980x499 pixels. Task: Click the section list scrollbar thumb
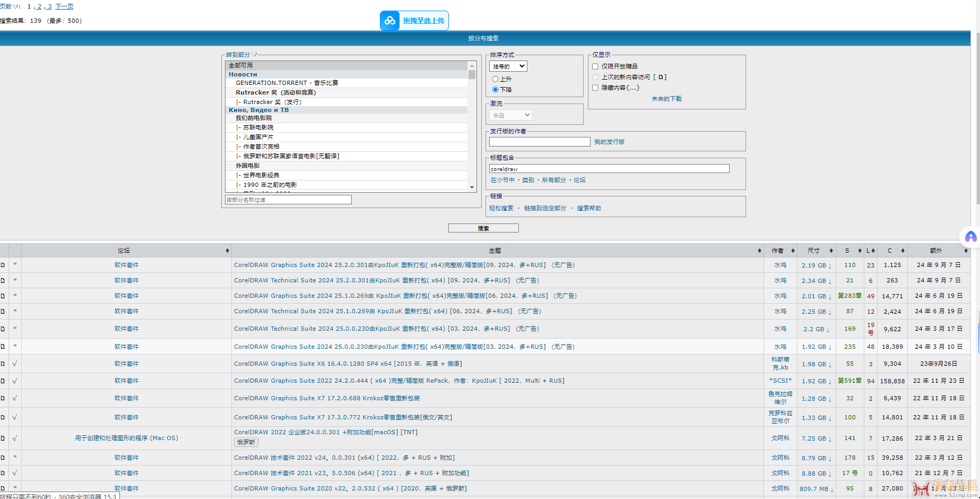[x=472, y=74]
